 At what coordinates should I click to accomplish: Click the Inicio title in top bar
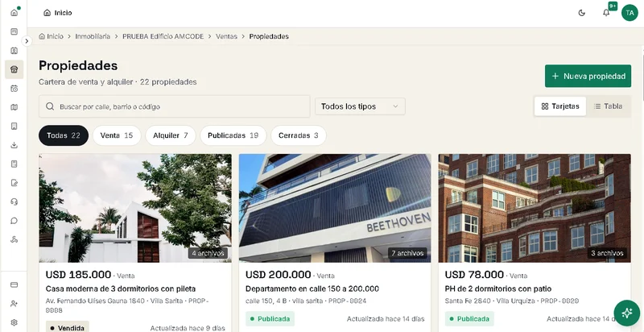pyautogui.click(x=57, y=13)
